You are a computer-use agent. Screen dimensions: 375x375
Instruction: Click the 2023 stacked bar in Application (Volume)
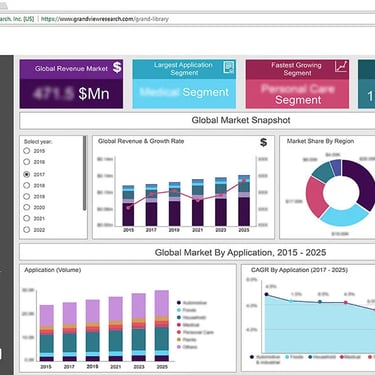tap(139, 327)
